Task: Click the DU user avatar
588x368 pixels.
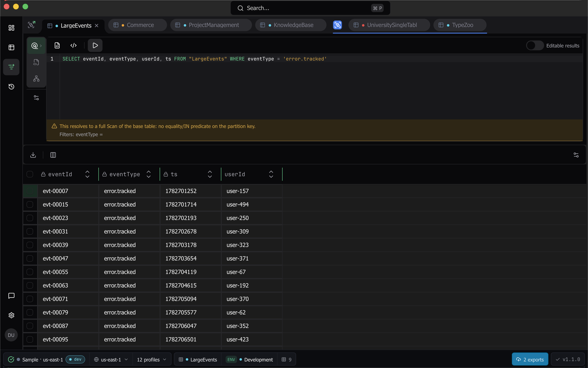Action: [x=11, y=335]
